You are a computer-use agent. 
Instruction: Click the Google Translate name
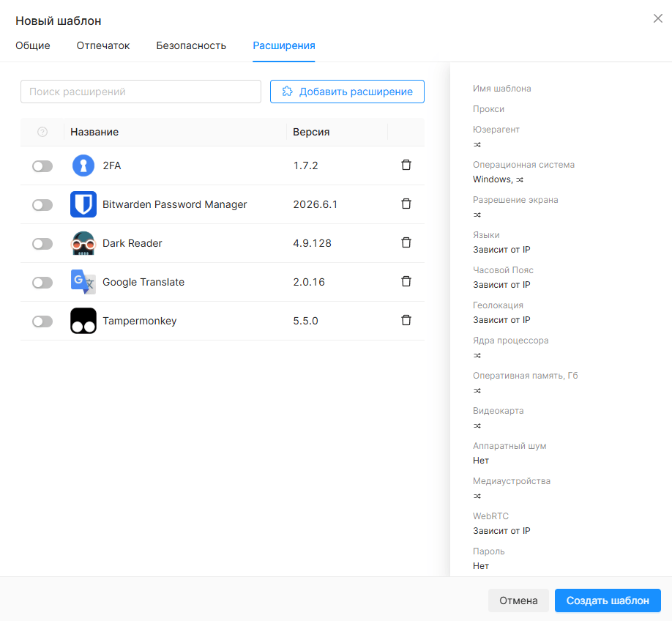[x=143, y=282]
